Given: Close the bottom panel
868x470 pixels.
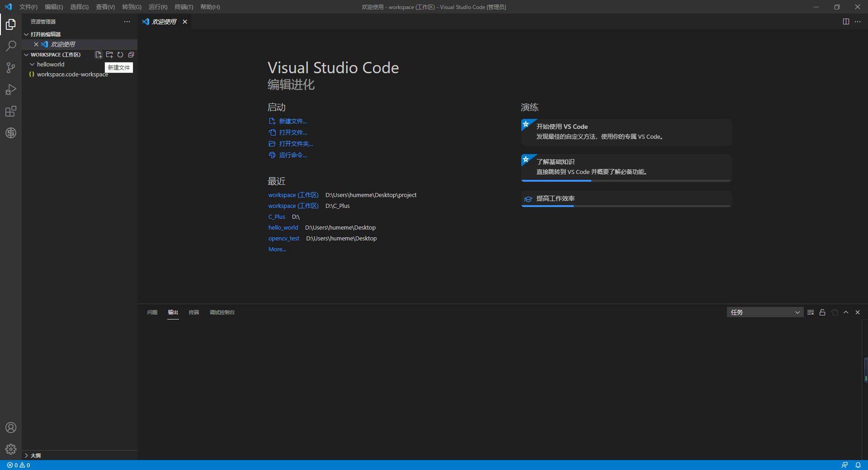Looking at the screenshot, I should point(858,312).
